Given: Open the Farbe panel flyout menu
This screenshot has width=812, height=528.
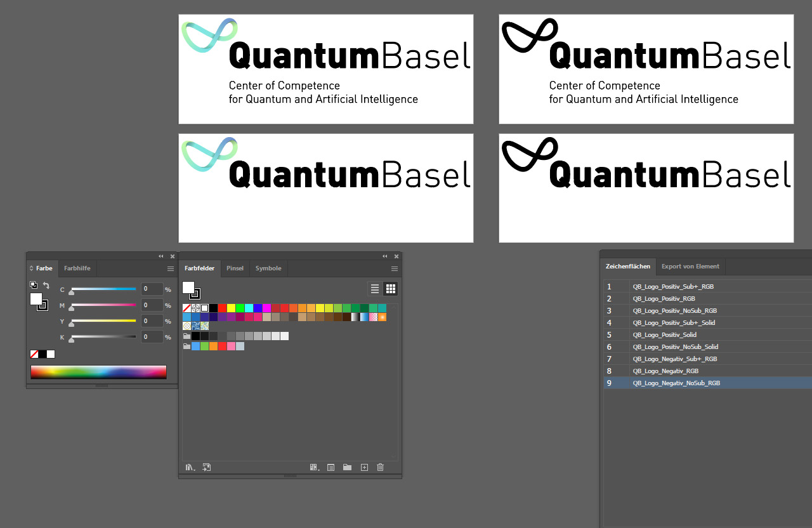Looking at the screenshot, I should (x=170, y=268).
